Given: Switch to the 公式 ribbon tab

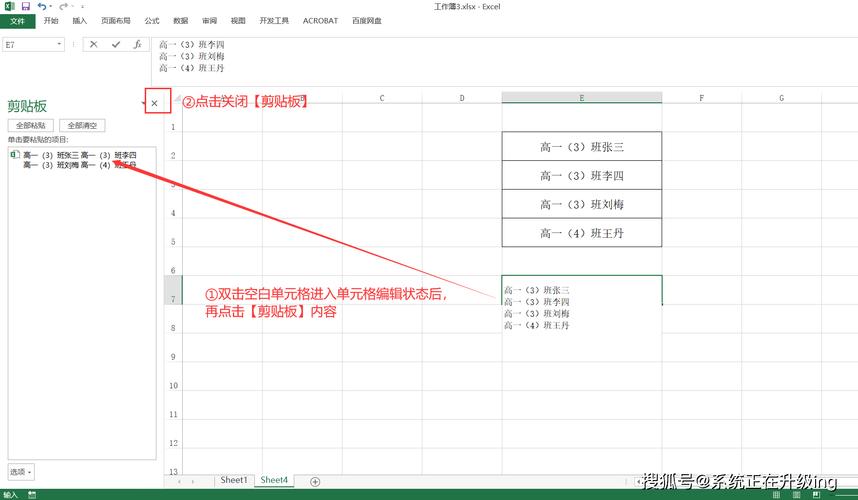Looking at the screenshot, I should (x=152, y=21).
